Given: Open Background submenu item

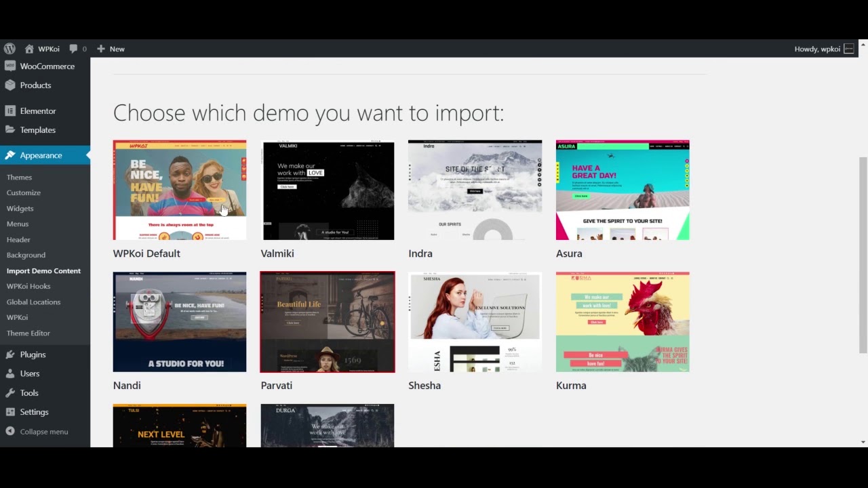Looking at the screenshot, I should pyautogui.click(x=26, y=256).
